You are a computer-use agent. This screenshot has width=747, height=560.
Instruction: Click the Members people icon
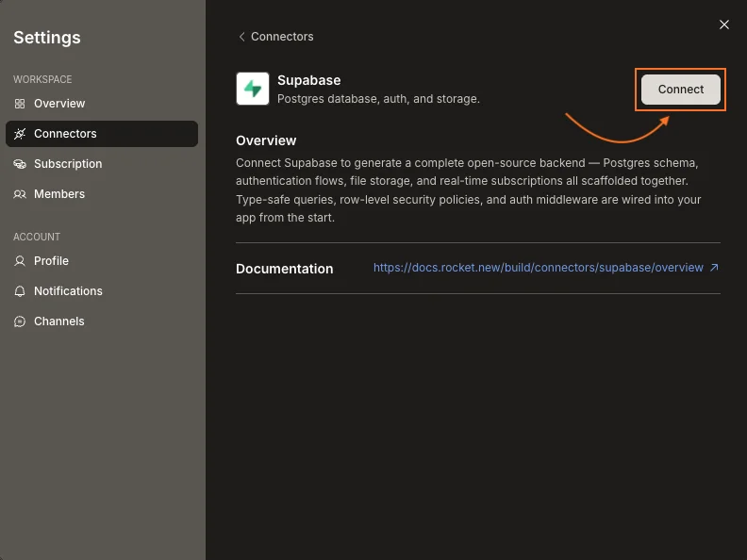[x=20, y=194]
